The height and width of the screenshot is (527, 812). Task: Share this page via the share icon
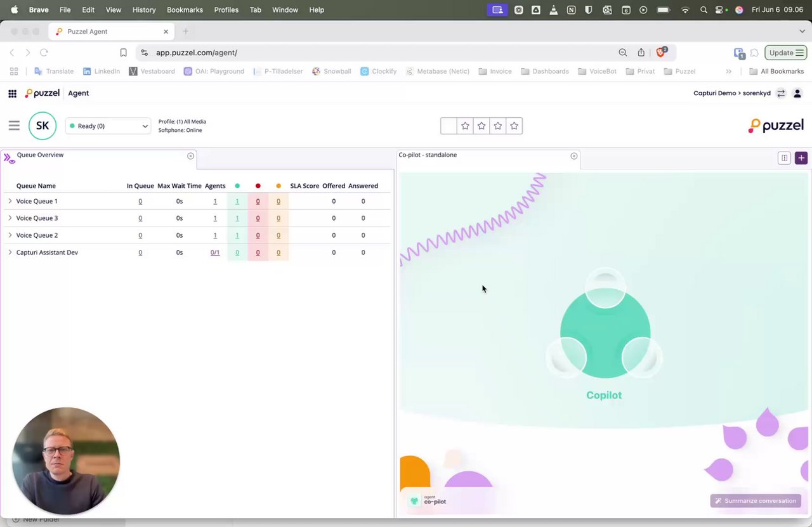641,53
